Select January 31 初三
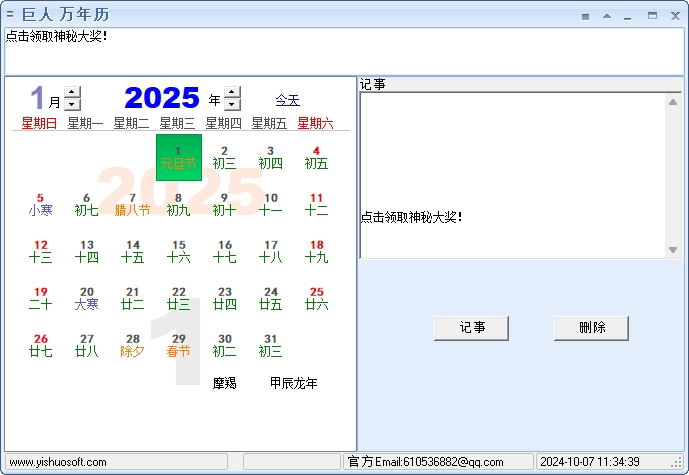This screenshot has height=475, width=689. point(271,345)
